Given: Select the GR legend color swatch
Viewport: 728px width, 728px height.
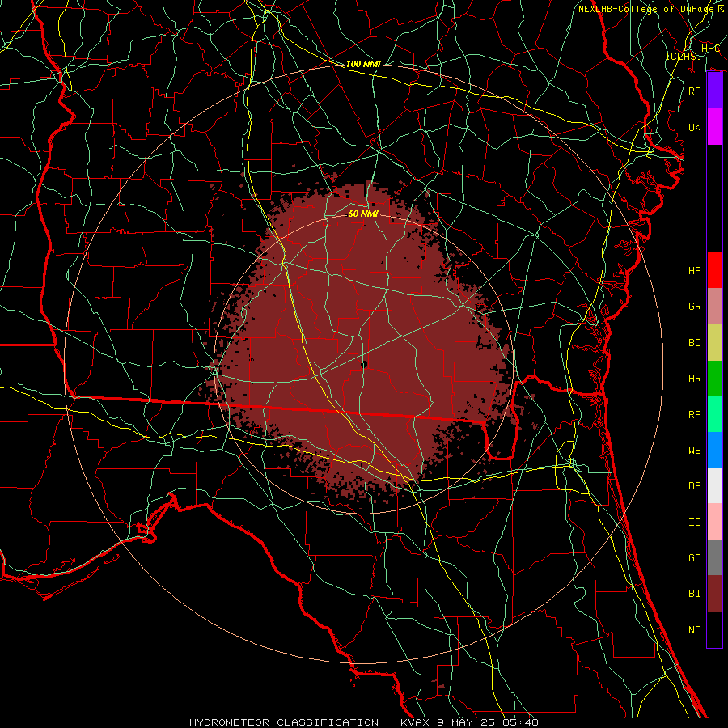Looking at the screenshot, I should coord(714,307).
